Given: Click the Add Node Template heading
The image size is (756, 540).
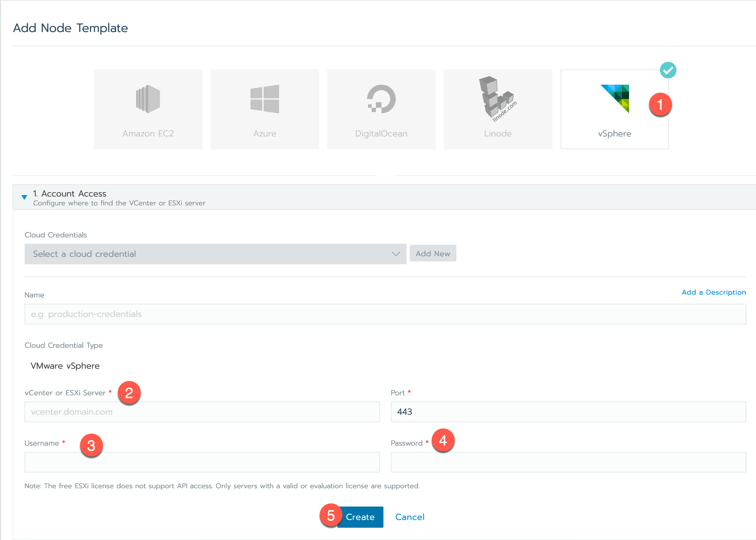Looking at the screenshot, I should [70, 28].
